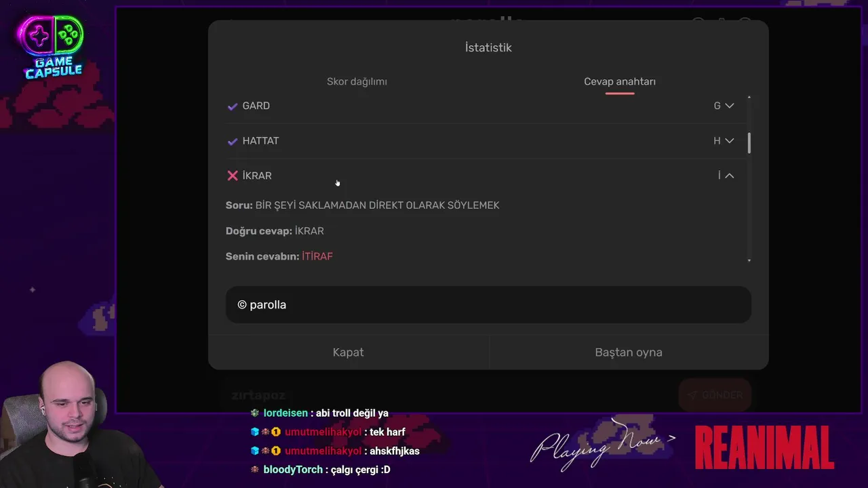The height and width of the screenshot is (488, 868).
Task: Close the statistics dialog with Kapat
Action: pos(348,352)
